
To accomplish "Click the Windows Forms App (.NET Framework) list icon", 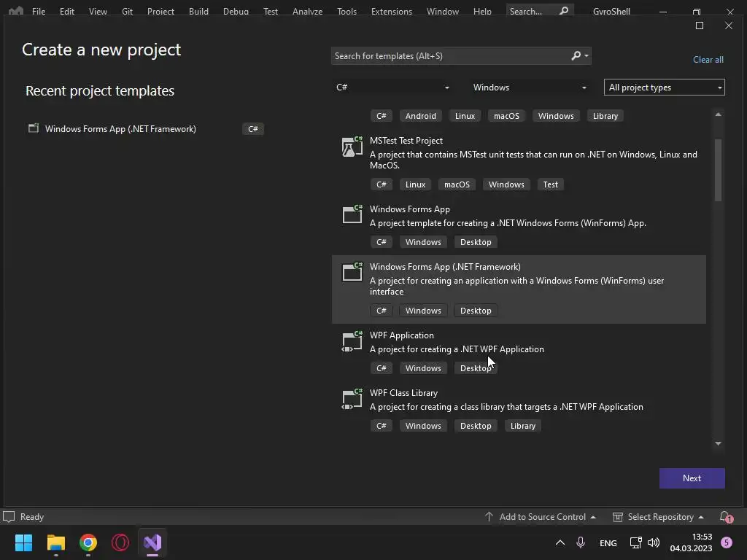I will pos(352,272).
